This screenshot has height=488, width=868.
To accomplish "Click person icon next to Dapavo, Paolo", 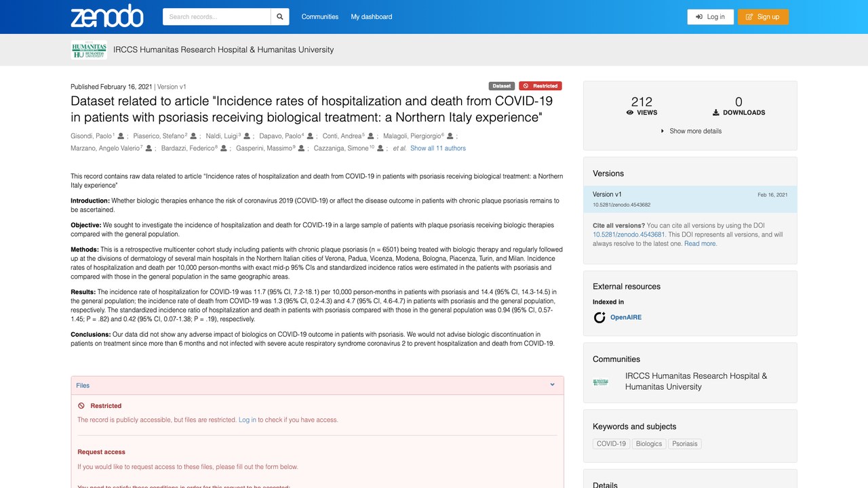I will click(311, 136).
